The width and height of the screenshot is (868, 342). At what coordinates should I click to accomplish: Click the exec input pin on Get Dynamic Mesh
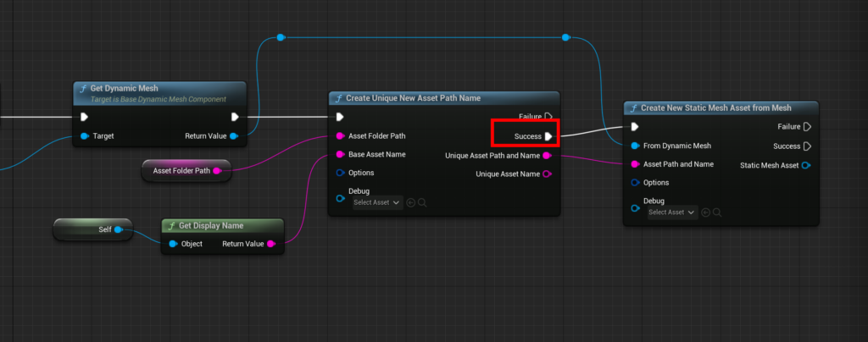[84, 117]
